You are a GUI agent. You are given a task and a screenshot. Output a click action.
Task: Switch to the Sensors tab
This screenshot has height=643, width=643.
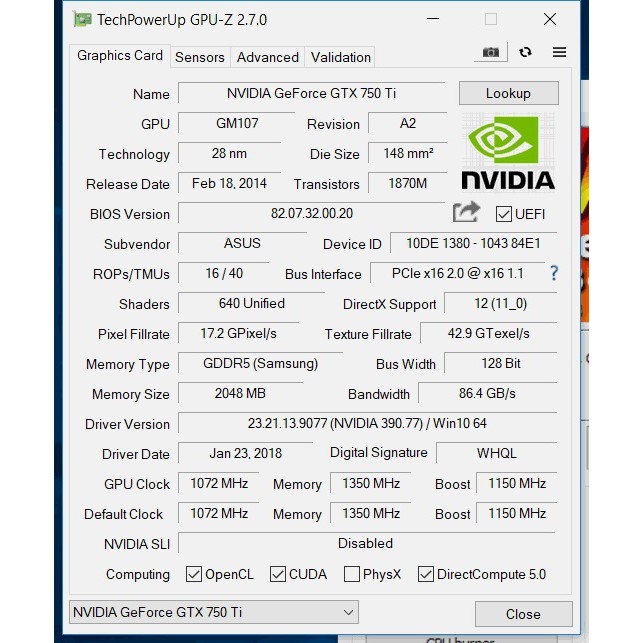200,57
